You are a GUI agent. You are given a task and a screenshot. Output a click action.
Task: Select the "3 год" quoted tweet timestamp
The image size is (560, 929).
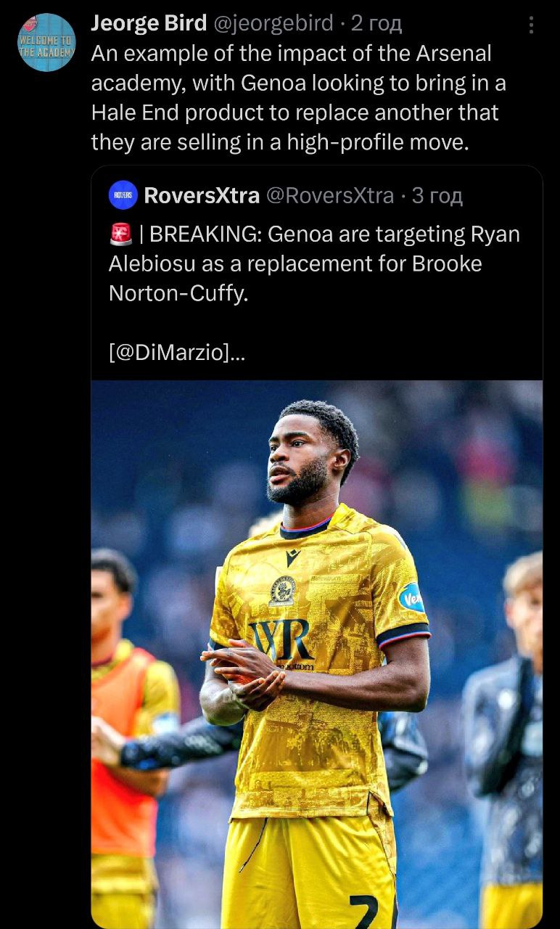click(x=437, y=195)
